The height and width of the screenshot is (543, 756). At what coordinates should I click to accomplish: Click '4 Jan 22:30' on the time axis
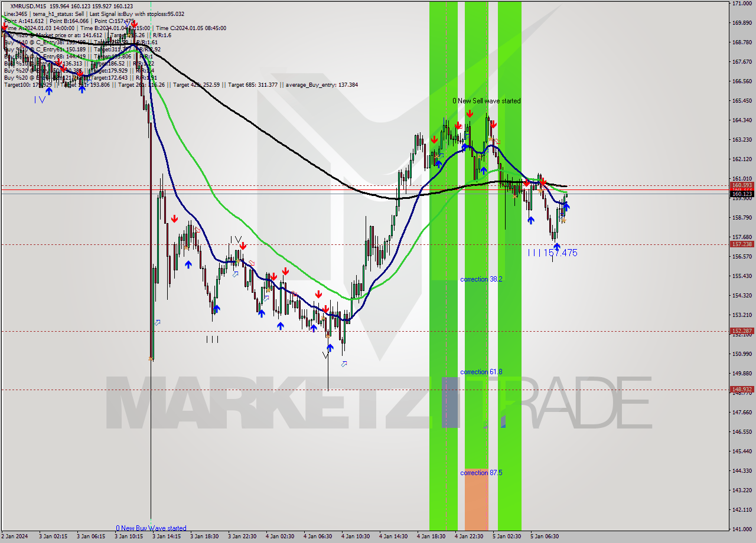coord(468,537)
